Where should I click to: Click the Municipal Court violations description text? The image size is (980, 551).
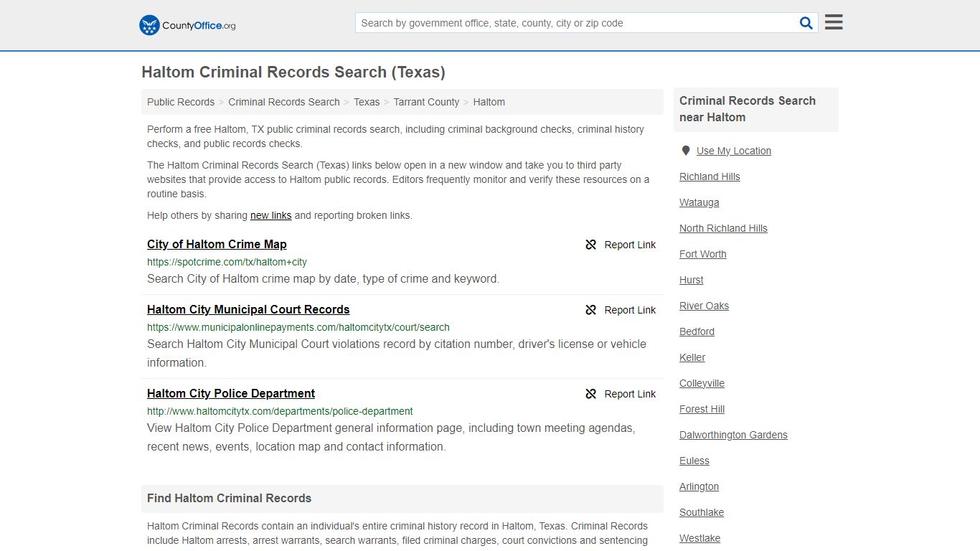[x=397, y=353]
